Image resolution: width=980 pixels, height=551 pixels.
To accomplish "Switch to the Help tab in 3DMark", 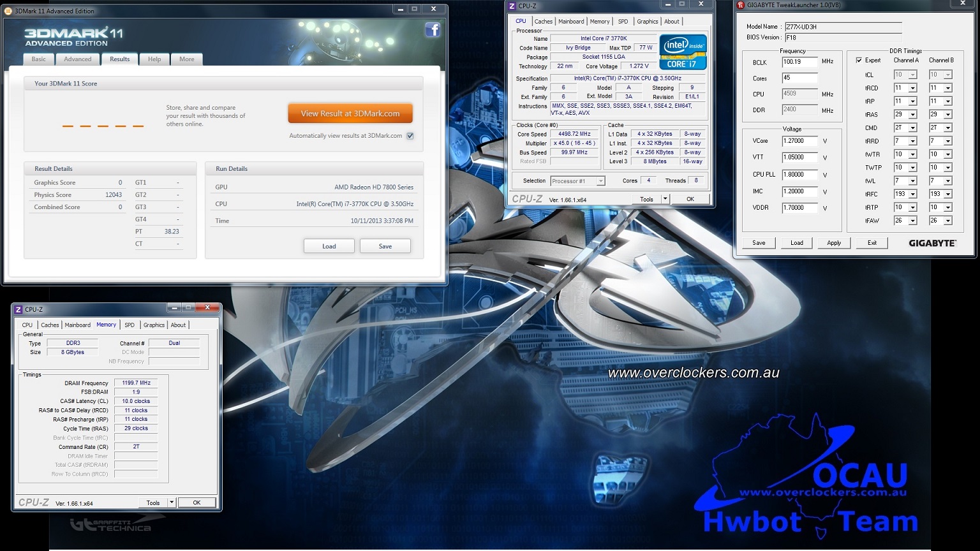I will (154, 59).
